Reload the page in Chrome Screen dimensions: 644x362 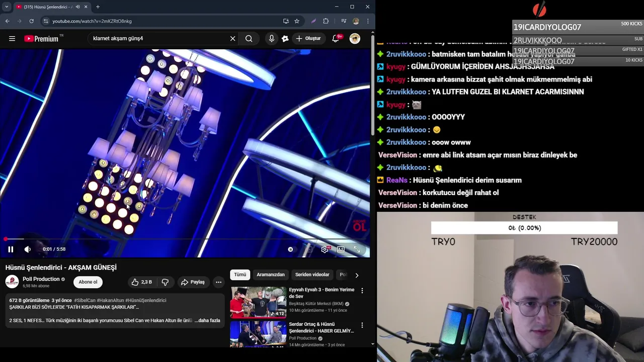pyautogui.click(x=31, y=21)
